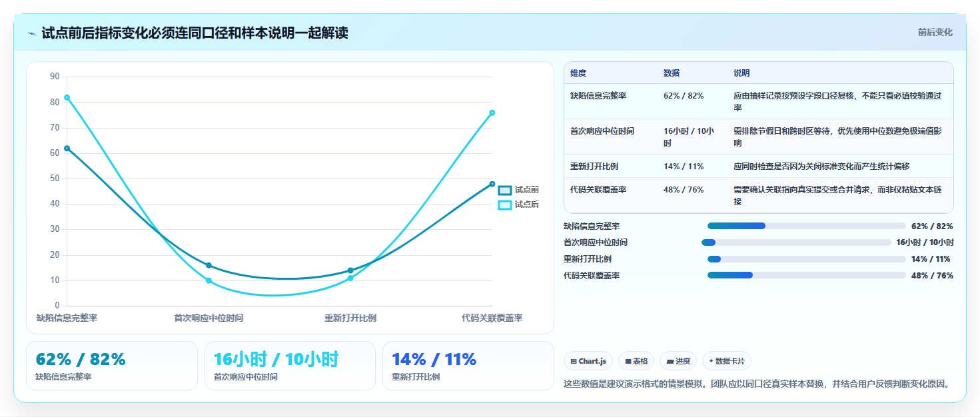Click the 试点后 data point at 82

[x=67, y=97]
